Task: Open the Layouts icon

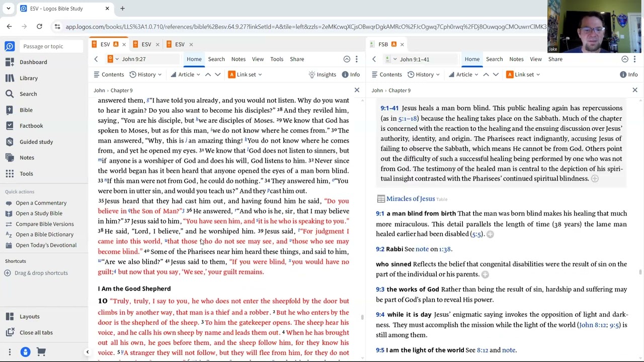Action: (x=10, y=316)
